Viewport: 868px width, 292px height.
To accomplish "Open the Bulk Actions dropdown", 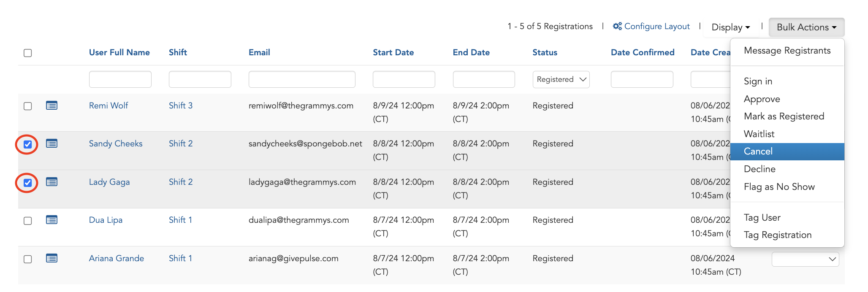I will (806, 27).
